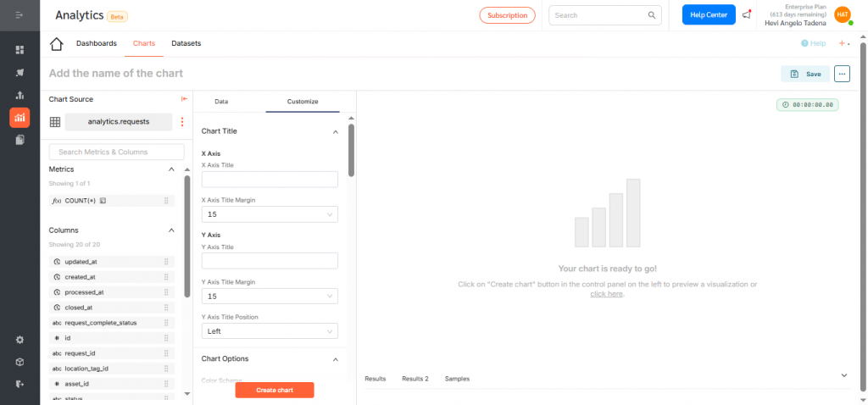Click the dashboard grid icon in sidebar

point(19,50)
